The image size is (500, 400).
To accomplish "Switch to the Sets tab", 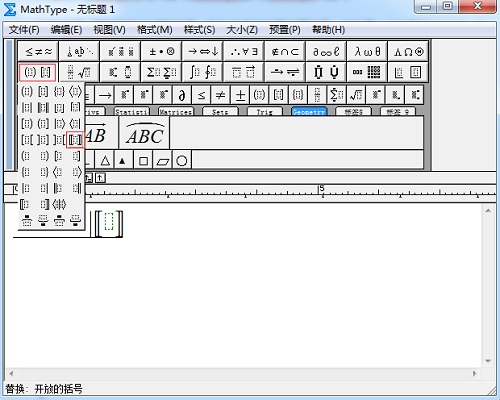I will (220, 112).
